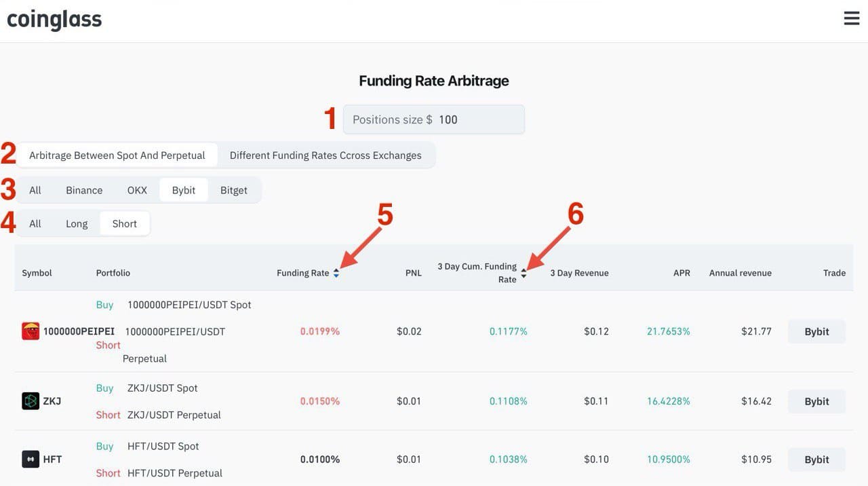Click annual revenue $16.42
Viewport: 868px width, 486px height.
point(756,401)
